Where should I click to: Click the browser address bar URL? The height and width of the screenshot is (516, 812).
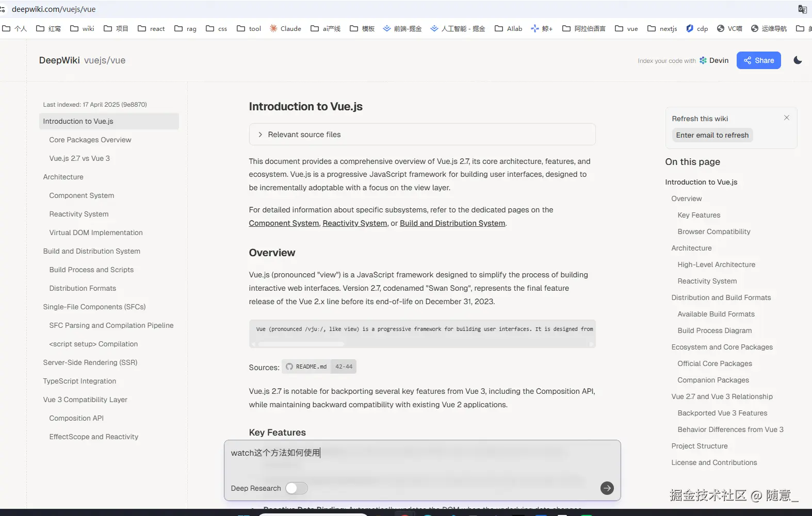coord(54,9)
